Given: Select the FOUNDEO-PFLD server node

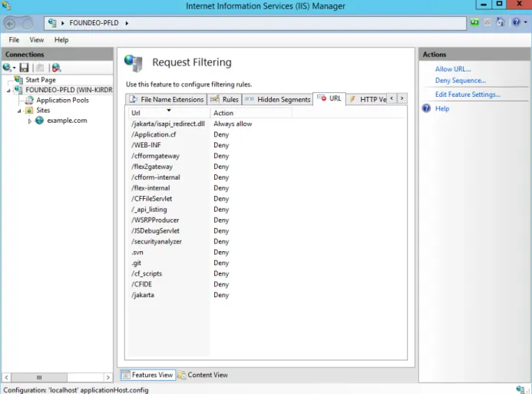Looking at the screenshot, I should 69,90.
